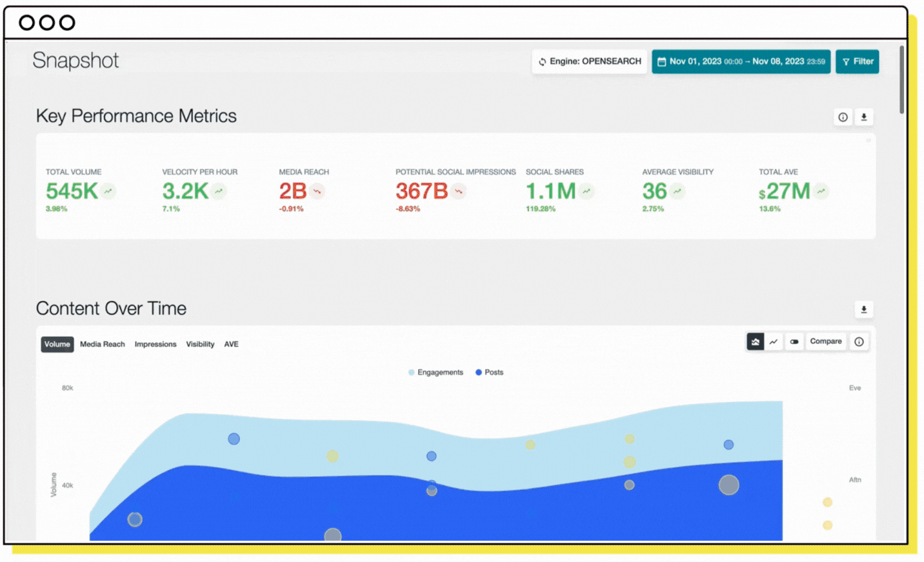Click the Compare button
924x562 pixels.
point(826,342)
